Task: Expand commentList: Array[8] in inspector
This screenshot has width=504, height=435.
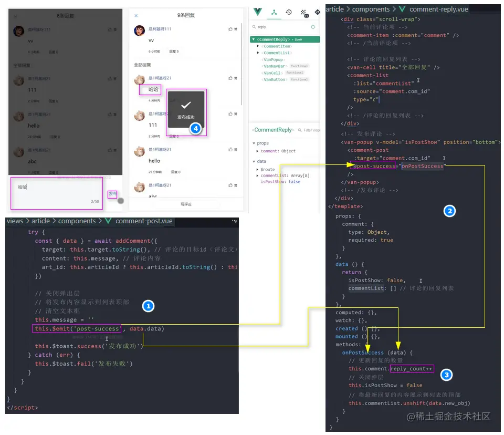Action: click(257, 175)
